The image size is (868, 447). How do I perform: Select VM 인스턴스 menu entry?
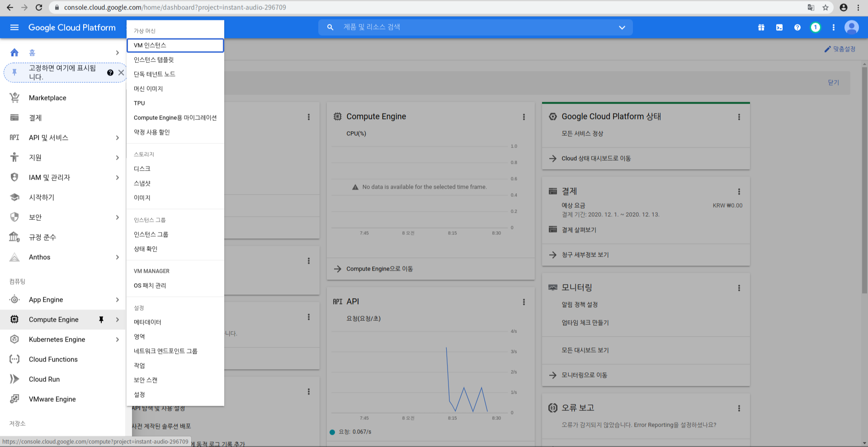pos(175,45)
